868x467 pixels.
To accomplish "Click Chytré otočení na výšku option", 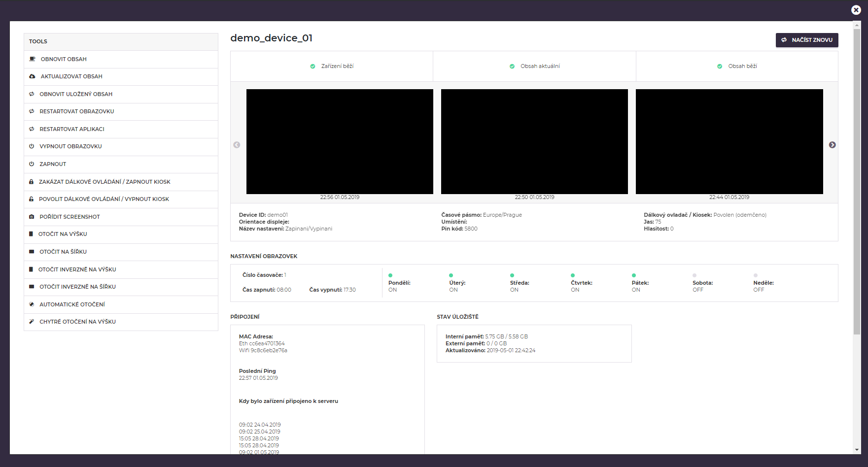I will tap(121, 322).
